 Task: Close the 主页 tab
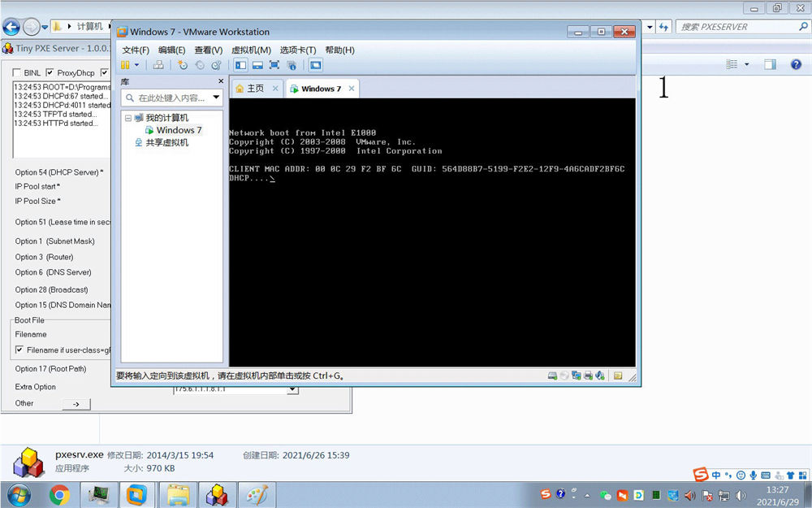[x=275, y=89]
